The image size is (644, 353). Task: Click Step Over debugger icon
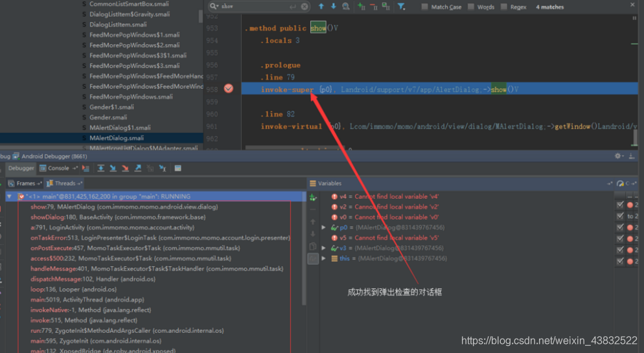tap(100, 168)
